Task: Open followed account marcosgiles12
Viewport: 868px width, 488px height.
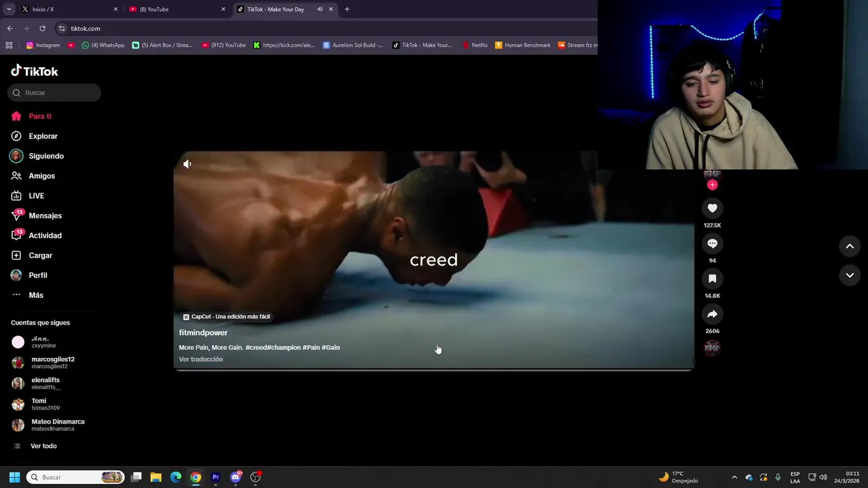Action: (x=43, y=363)
